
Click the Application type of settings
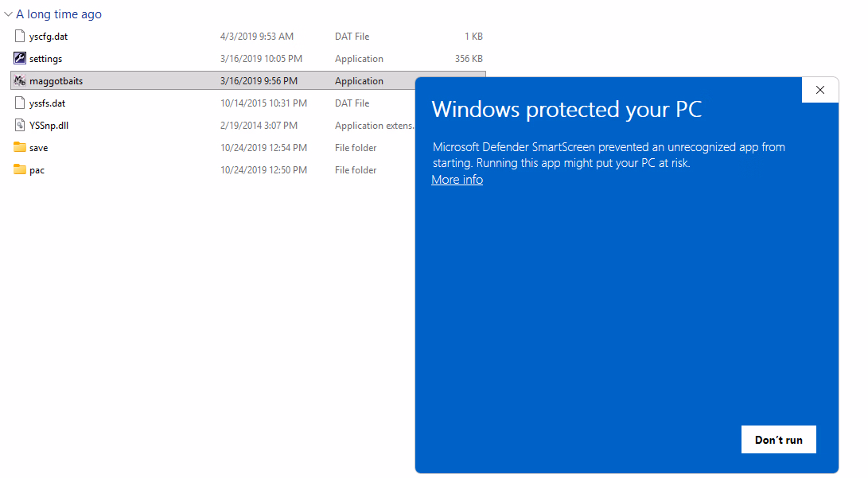[x=359, y=59]
